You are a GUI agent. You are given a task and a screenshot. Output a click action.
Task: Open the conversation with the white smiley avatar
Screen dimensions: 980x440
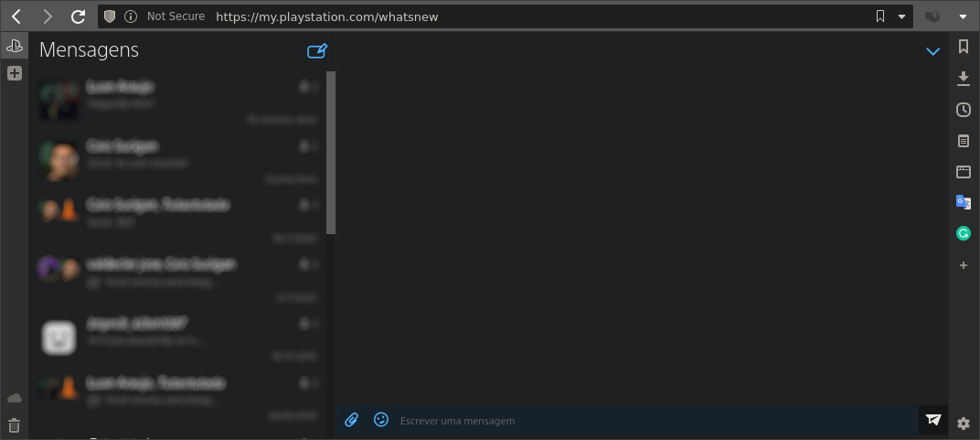[x=178, y=338]
